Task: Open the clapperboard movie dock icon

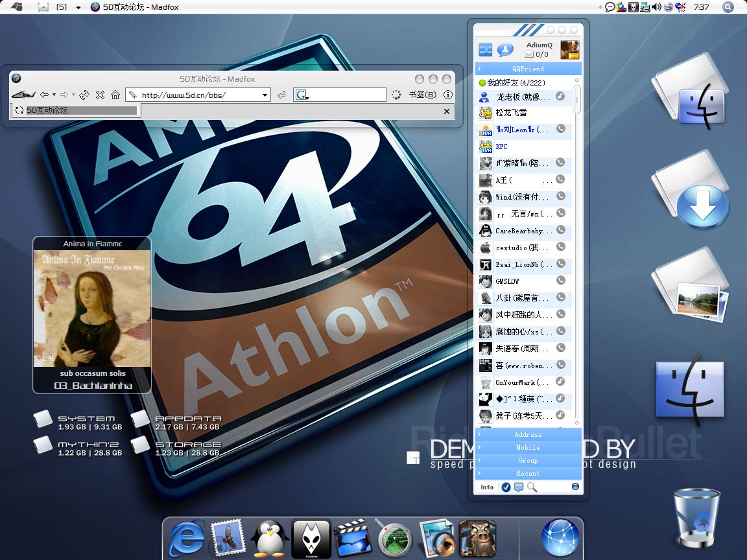Action: (353, 538)
